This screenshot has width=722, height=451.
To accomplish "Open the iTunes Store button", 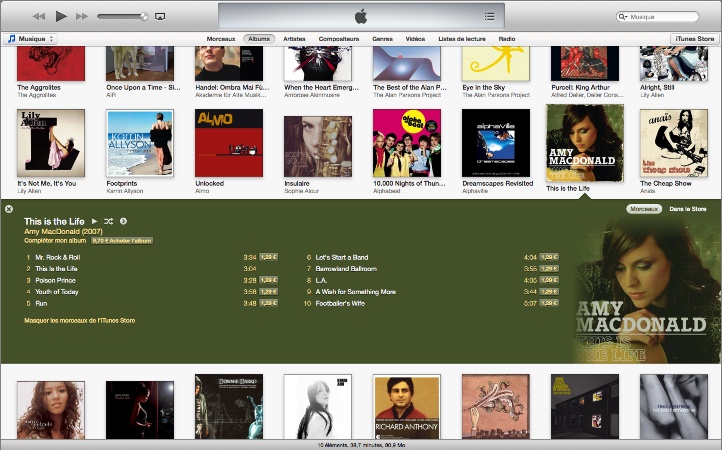I will (694, 39).
